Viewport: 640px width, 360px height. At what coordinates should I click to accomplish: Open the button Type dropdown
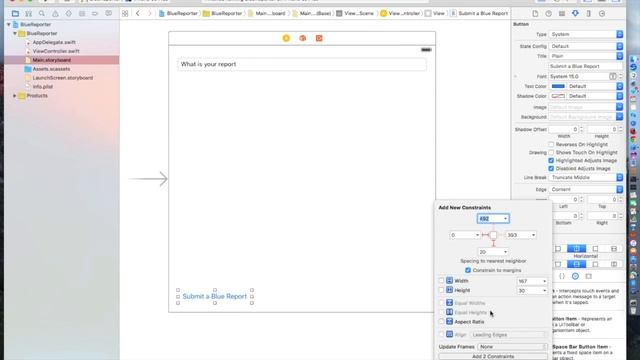point(586,34)
